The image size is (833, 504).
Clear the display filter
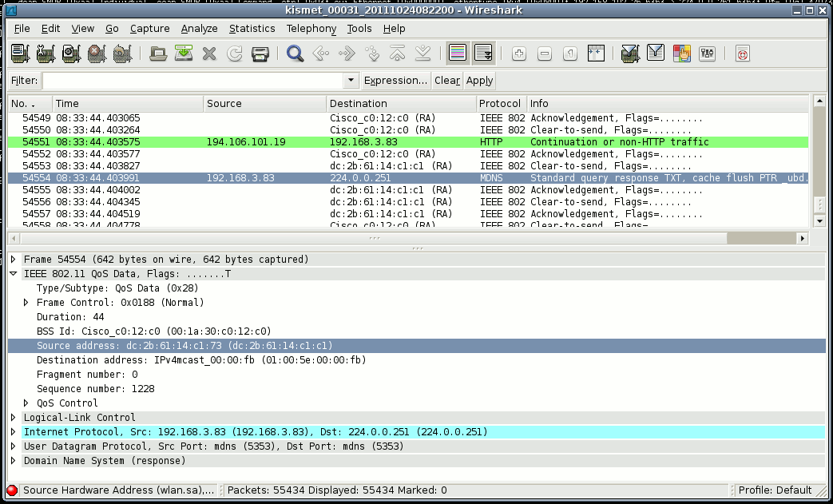pyautogui.click(x=446, y=80)
